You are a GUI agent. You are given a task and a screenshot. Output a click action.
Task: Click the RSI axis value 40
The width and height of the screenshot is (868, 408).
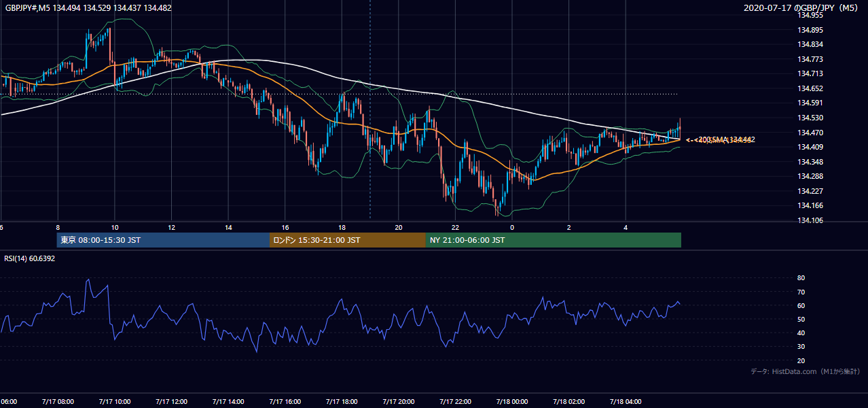click(801, 333)
